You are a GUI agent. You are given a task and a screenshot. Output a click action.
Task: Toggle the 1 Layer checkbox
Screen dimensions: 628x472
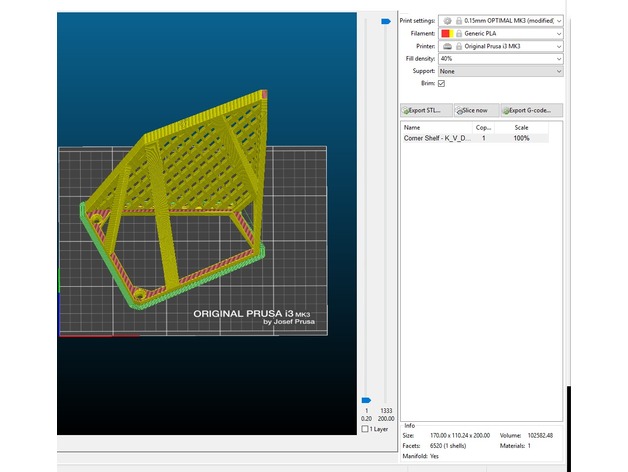365,429
